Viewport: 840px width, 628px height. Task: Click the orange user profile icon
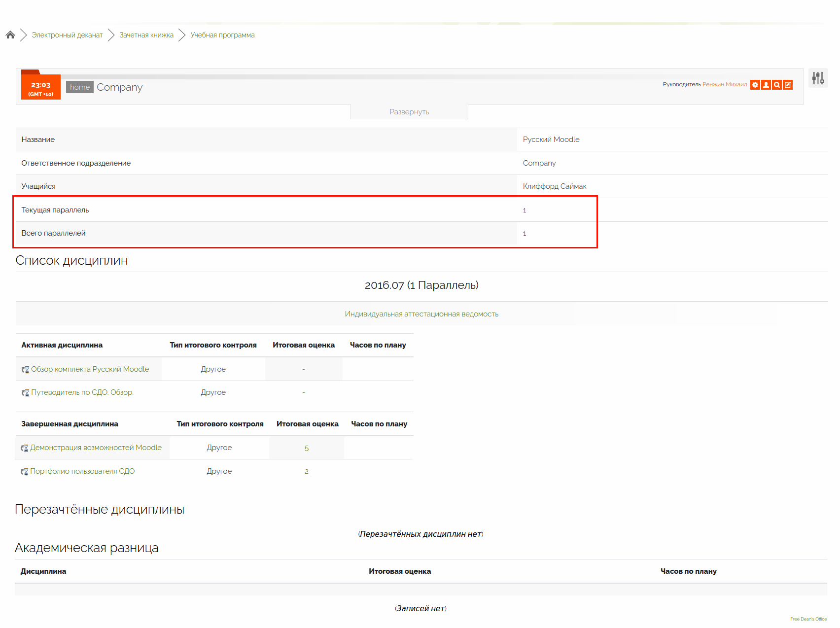tap(766, 85)
